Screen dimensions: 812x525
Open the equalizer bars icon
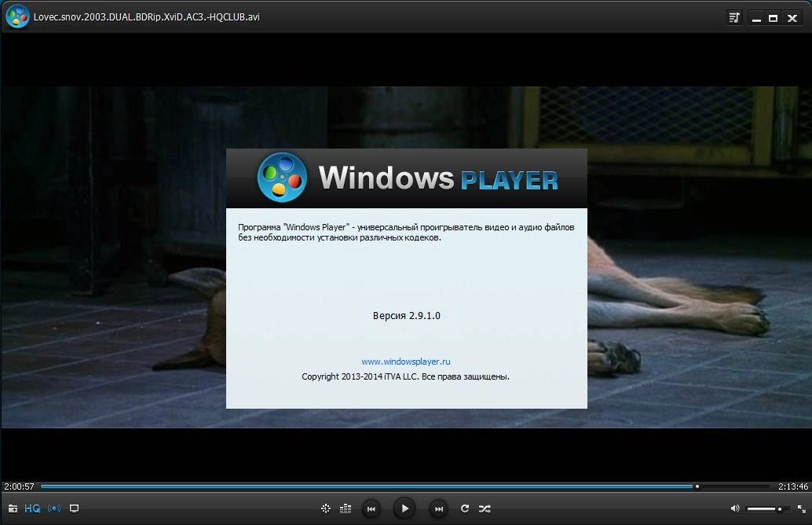[x=346, y=508]
